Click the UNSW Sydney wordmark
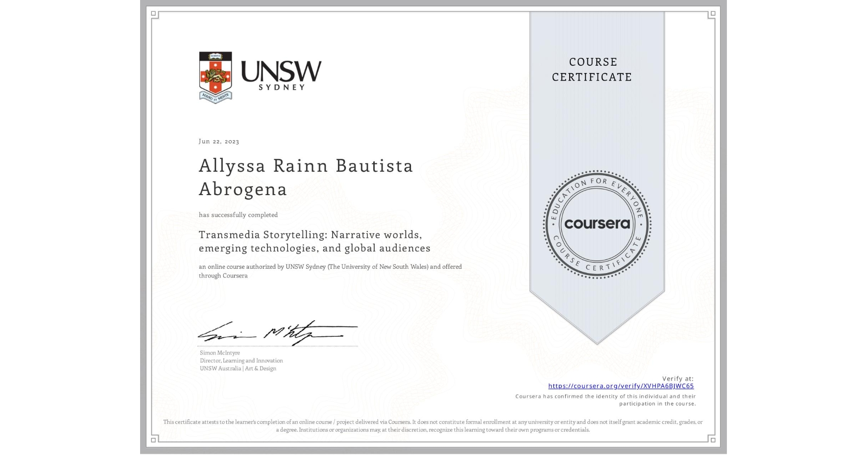Image resolution: width=868 pixels, height=455 pixels. point(281,76)
